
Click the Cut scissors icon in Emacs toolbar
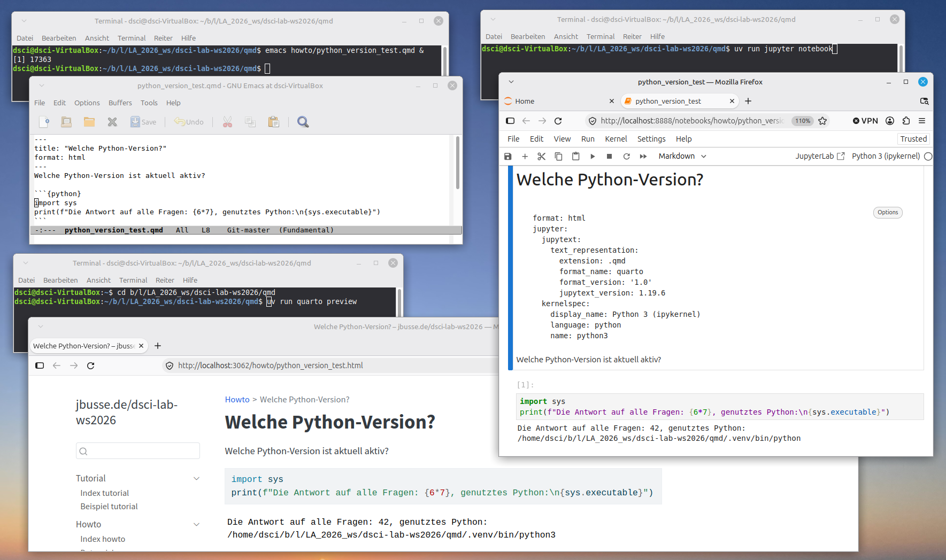click(x=228, y=122)
